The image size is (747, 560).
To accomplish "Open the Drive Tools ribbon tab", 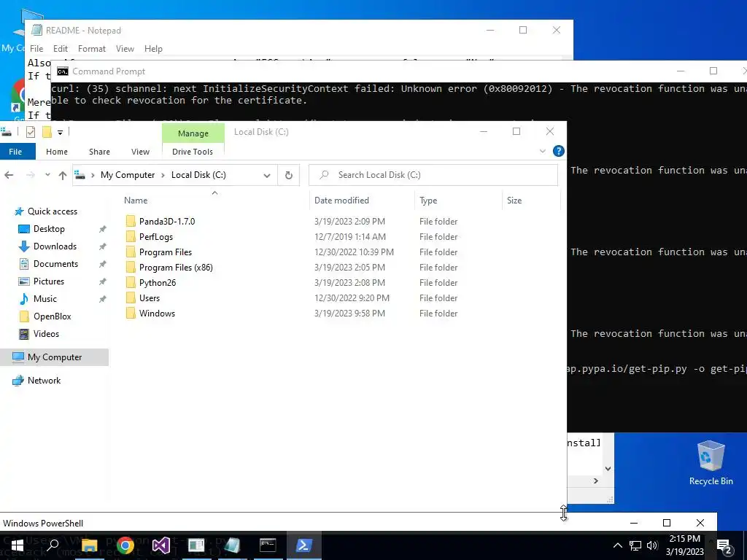I will coord(193,152).
